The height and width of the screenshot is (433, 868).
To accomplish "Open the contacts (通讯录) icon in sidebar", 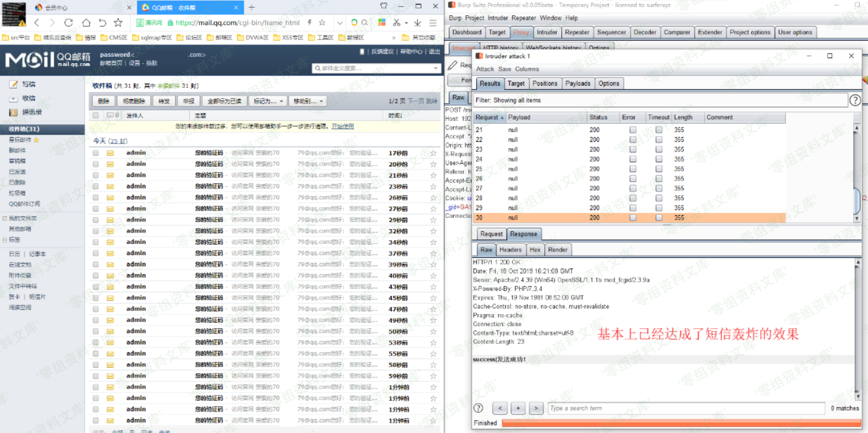I will pyautogui.click(x=14, y=112).
